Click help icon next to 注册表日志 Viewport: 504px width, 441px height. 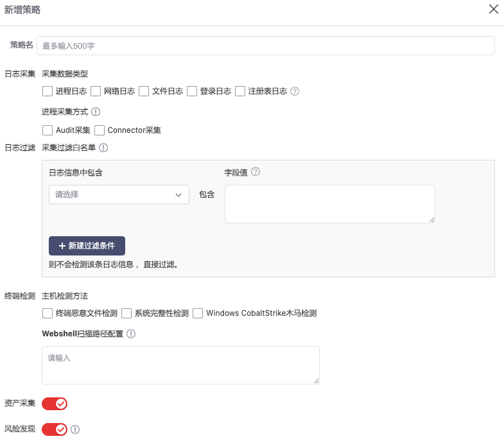pyautogui.click(x=295, y=91)
